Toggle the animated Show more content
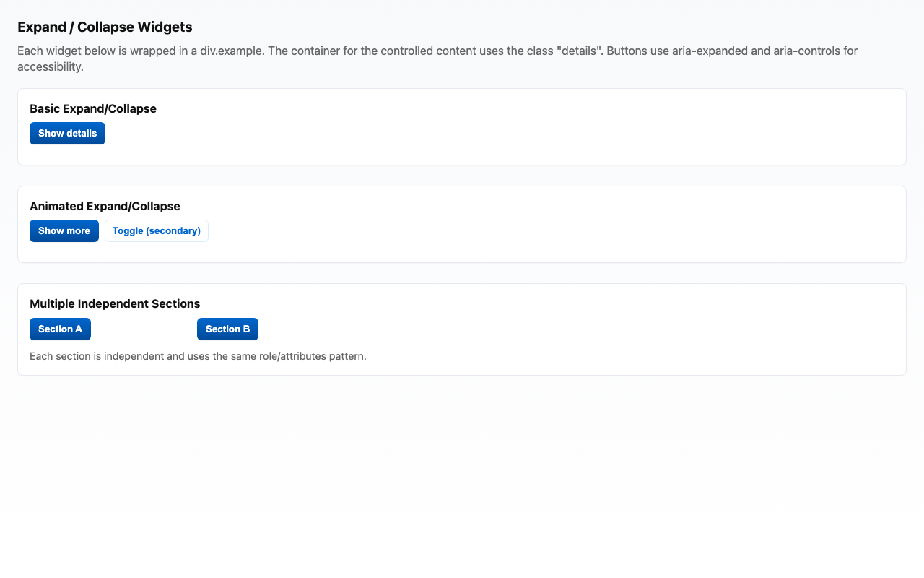The image size is (924, 578). [x=64, y=230]
